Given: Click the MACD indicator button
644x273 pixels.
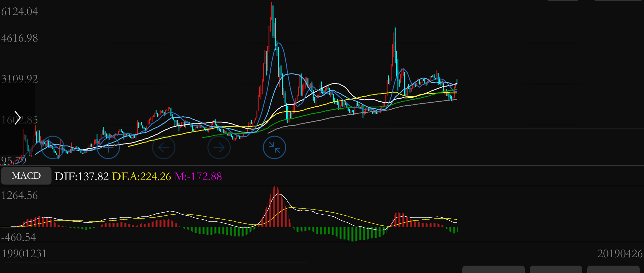Looking at the screenshot, I should pyautogui.click(x=26, y=176).
